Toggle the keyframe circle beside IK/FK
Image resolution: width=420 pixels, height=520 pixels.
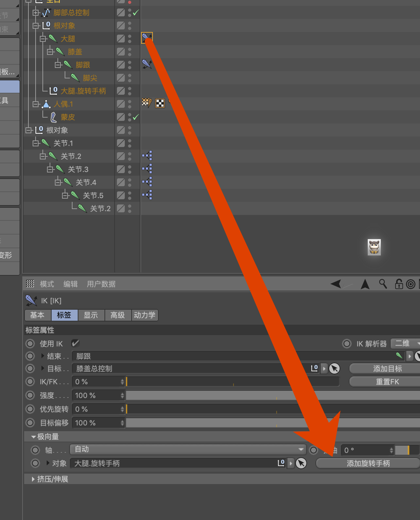coord(30,382)
